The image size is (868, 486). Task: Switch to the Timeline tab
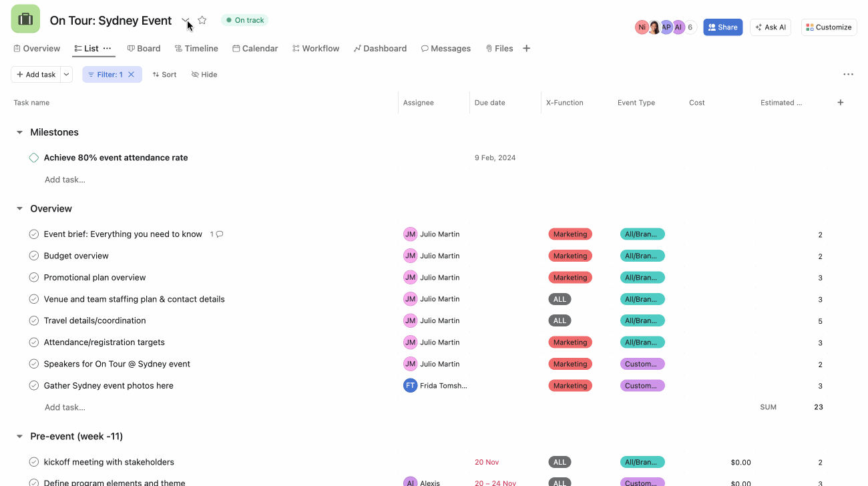point(196,48)
